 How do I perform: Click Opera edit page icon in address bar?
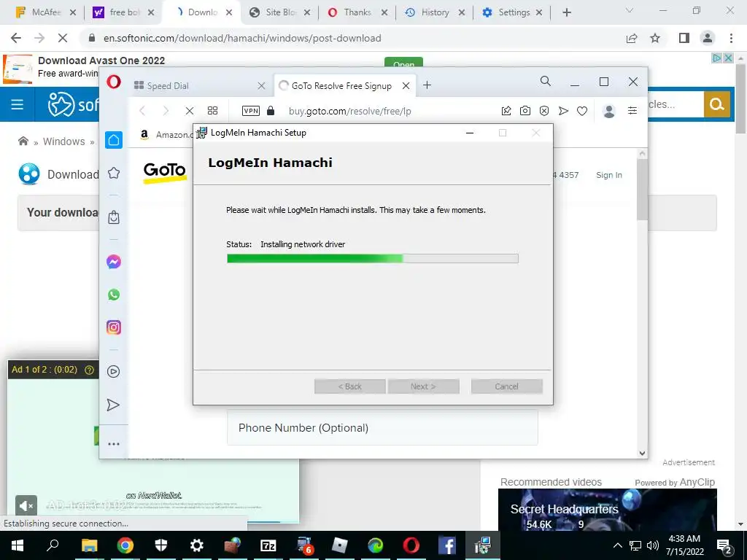click(506, 111)
